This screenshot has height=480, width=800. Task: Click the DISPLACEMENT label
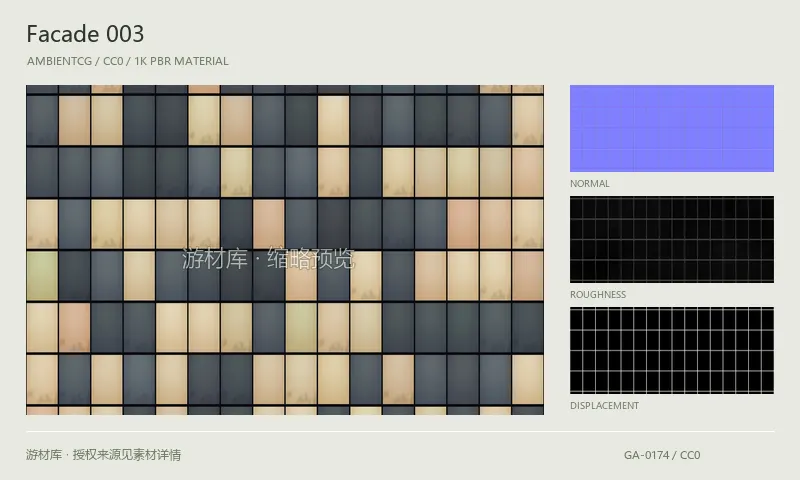[x=605, y=406]
